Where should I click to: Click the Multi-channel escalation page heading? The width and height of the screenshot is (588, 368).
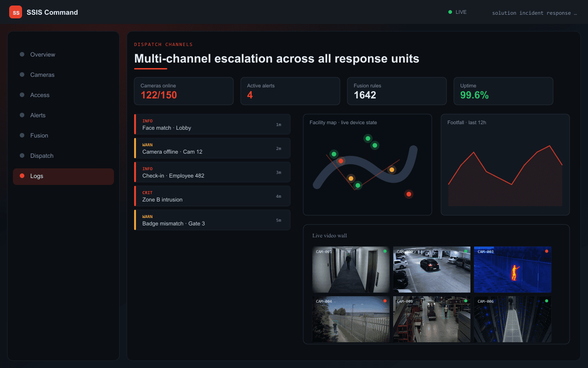pos(277,58)
